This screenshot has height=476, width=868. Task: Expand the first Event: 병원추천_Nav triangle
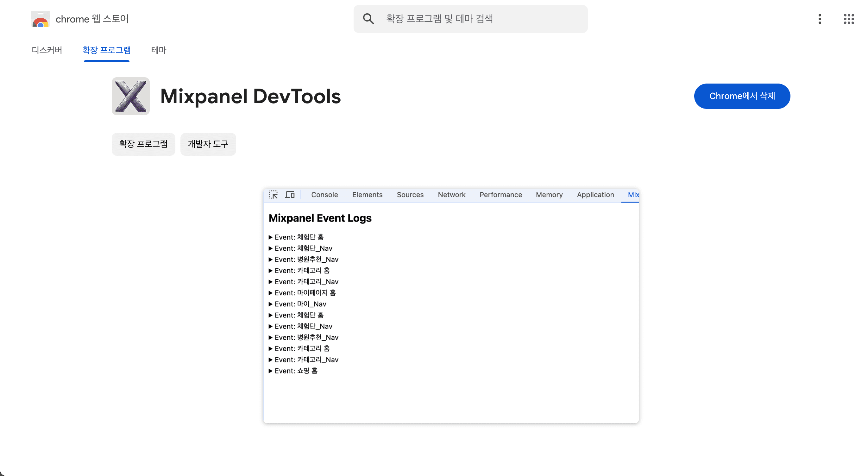[270, 260]
